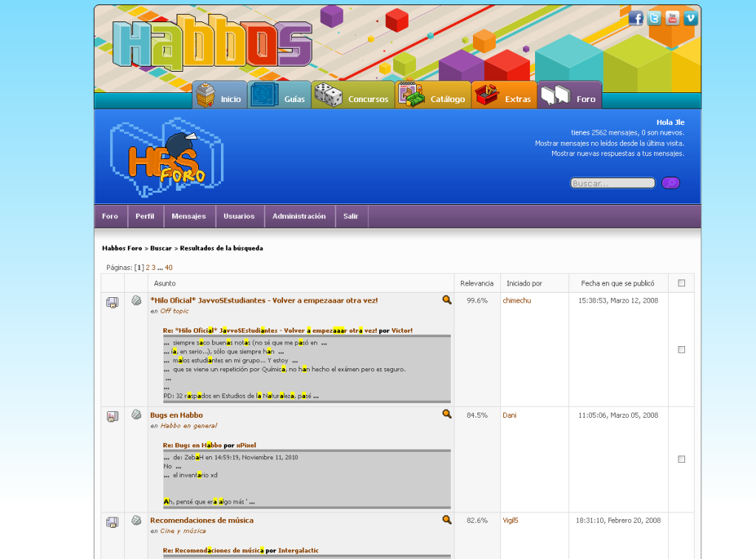This screenshot has height=559, width=756.
Task: Toggle the select-all checkbox in table header
Action: [x=681, y=283]
